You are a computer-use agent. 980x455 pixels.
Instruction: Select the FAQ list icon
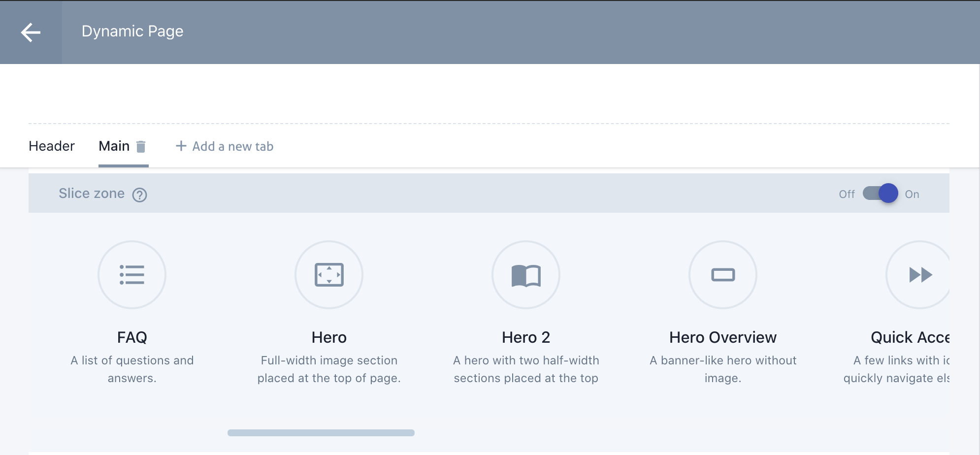pos(132,275)
